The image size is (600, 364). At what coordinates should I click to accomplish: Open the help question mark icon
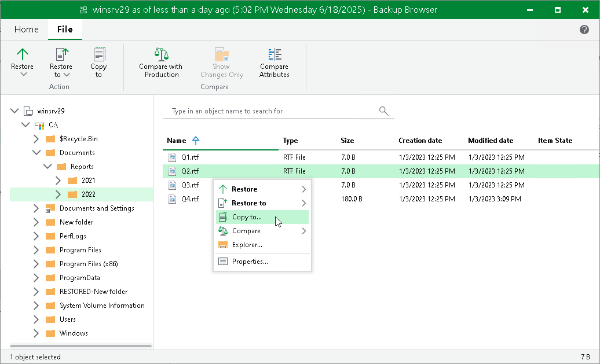point(584,30)
